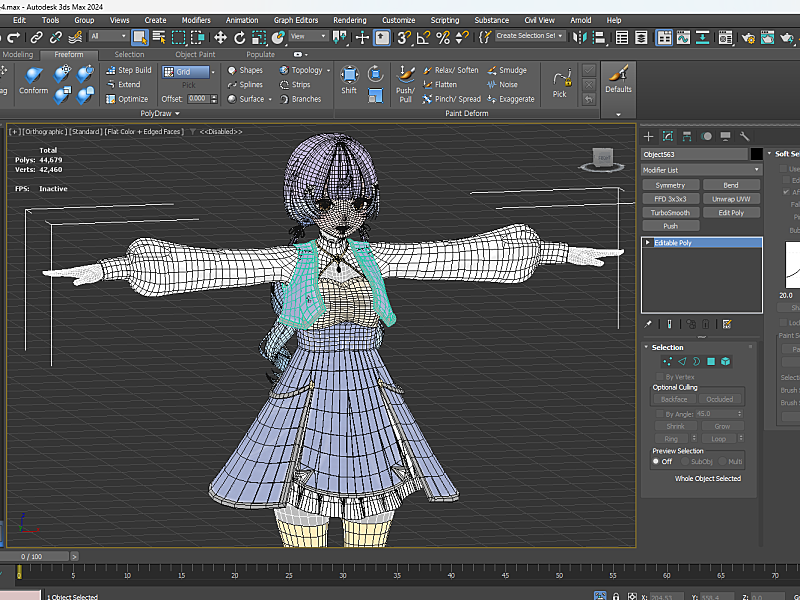Open the Modifier List dropdown
The image size is (800, 600).
coord(700,170)
